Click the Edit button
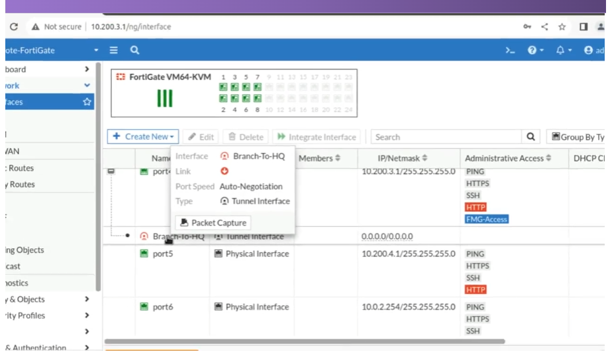This screenshot has height=364, width=610. (x=201, y=137)
